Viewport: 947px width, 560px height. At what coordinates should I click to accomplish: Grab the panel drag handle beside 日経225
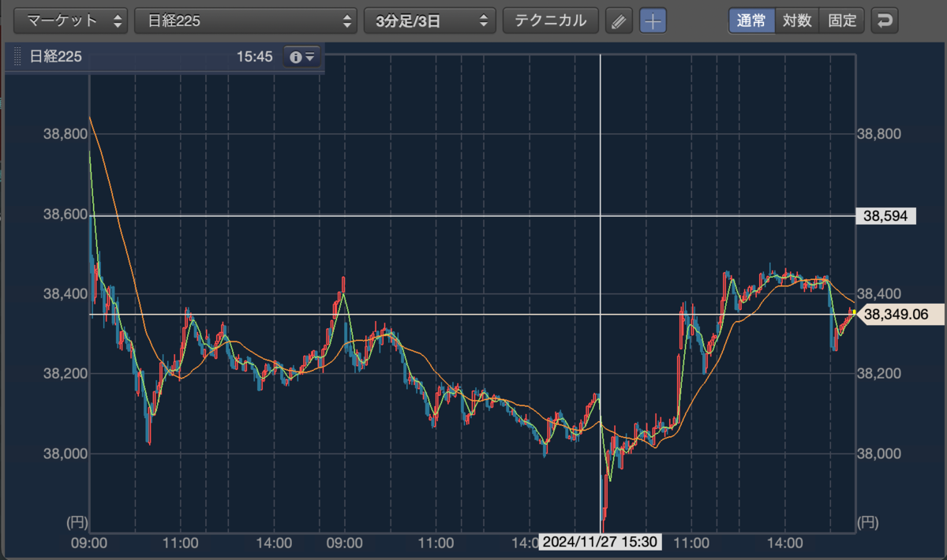pos(17,57)
